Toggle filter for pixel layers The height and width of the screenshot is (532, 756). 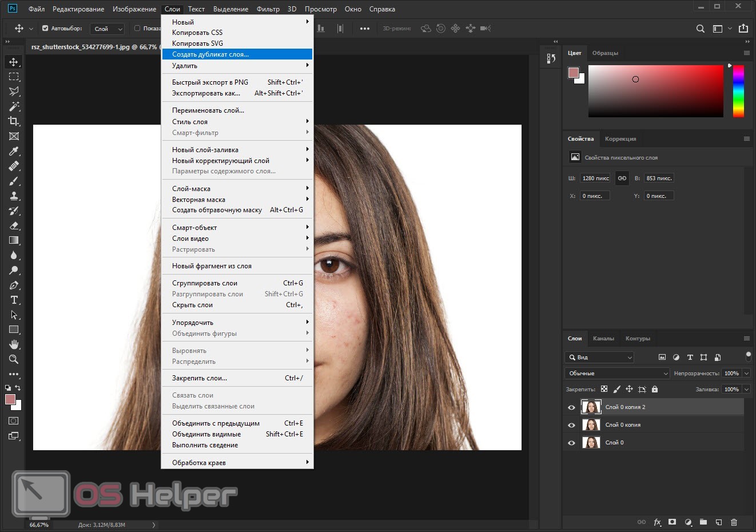pos(662,357)
